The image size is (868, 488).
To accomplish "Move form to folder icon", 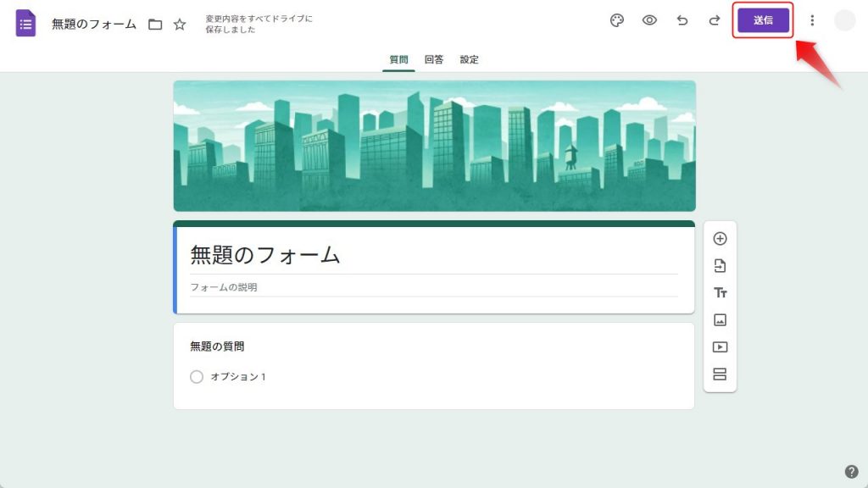I will [x=155, y=25].
